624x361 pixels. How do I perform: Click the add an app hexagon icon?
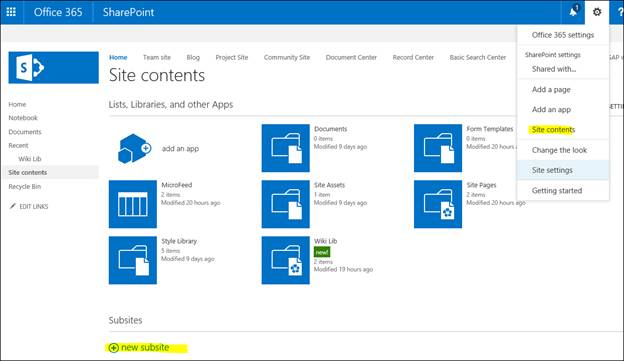tap(135, 148)
